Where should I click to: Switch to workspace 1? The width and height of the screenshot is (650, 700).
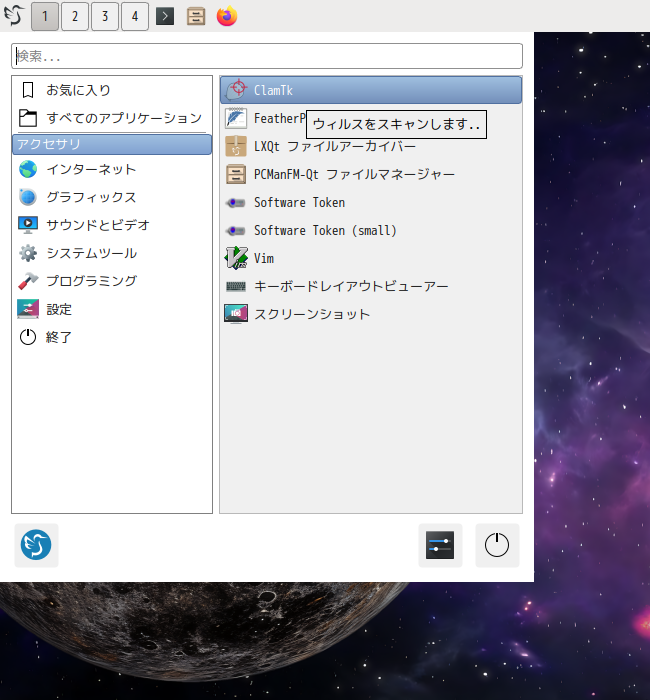[x=45, y=17]
